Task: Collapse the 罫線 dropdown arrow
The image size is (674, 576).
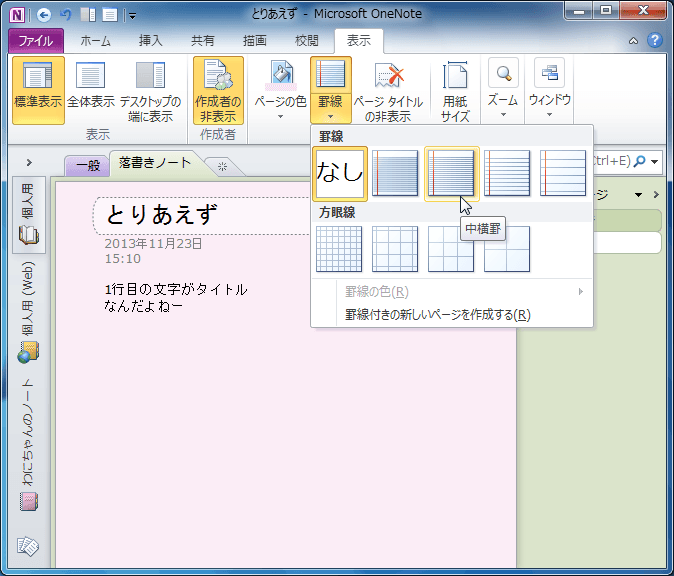Action: pos(331,109)
